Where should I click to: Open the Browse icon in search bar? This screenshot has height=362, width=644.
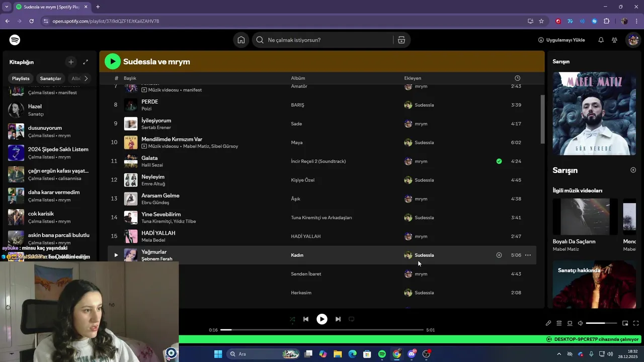(401, 40)
